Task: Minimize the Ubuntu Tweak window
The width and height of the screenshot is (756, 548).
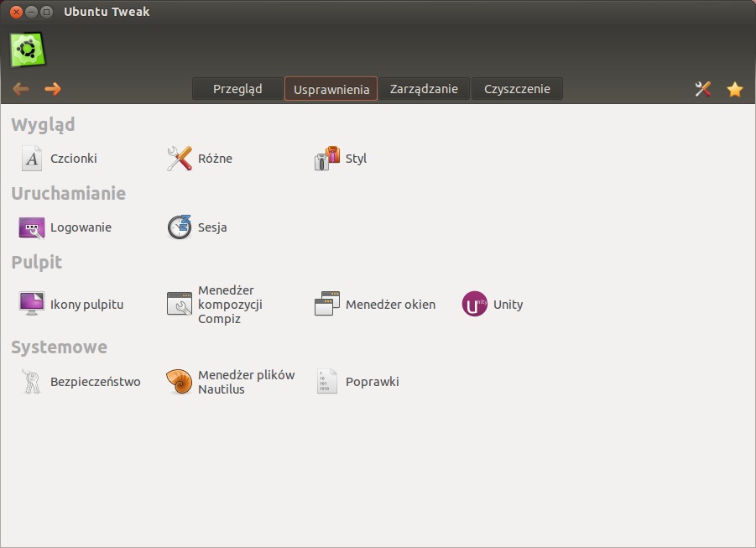Action: (x=31, y=12)
